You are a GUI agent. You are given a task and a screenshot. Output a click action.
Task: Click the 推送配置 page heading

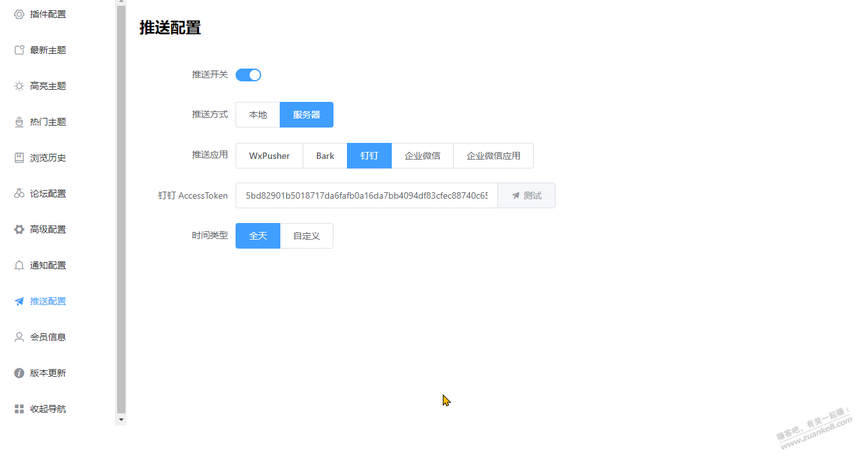(170, 28)
